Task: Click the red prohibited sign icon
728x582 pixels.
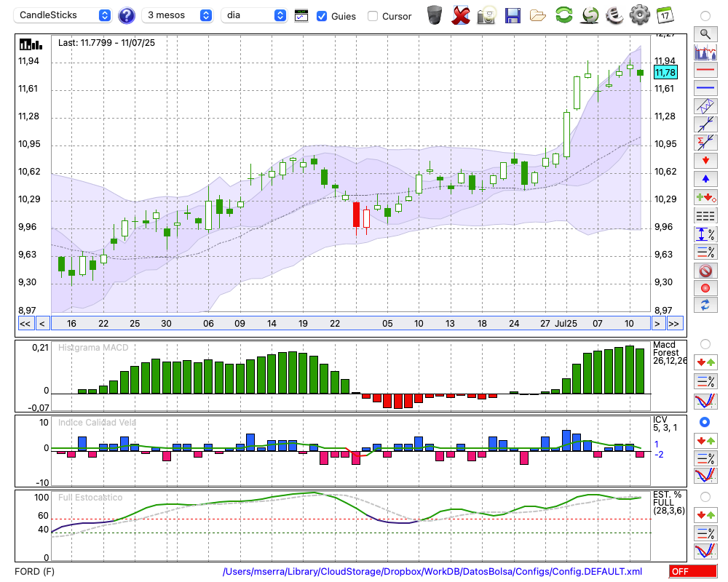Action: (705, 270)
